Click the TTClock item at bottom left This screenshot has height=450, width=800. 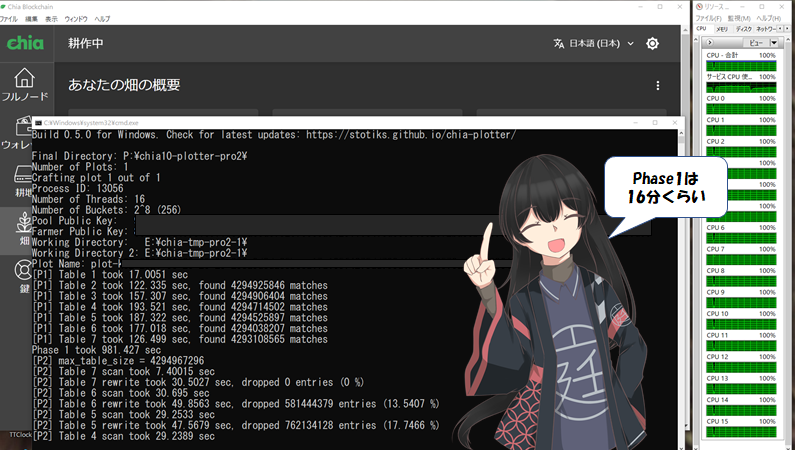[x=20, y=435]
